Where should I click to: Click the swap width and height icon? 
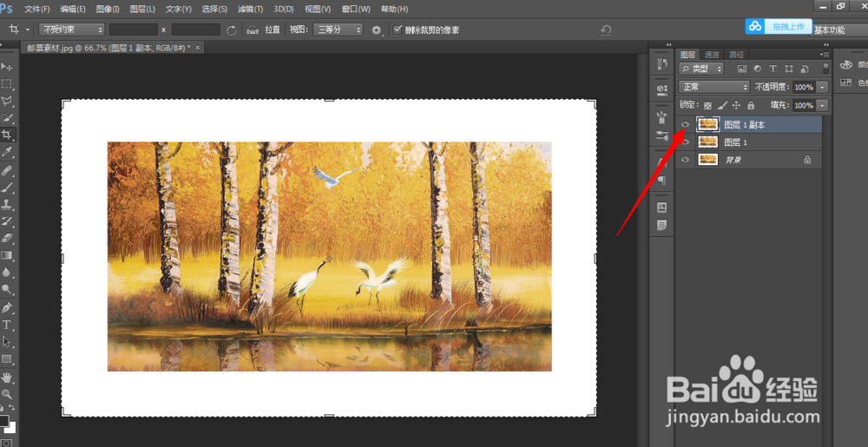[232, 30]
